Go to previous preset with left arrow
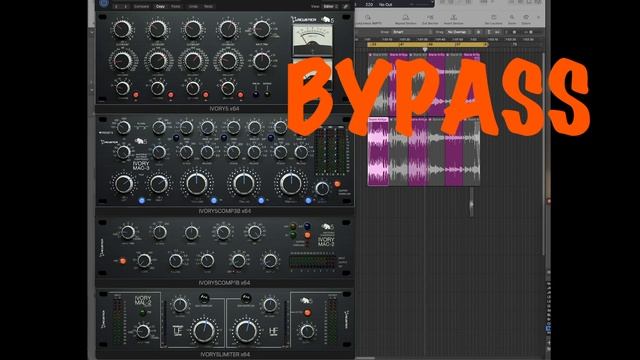Viewport: 640px width, 360px height. [117, 7]
